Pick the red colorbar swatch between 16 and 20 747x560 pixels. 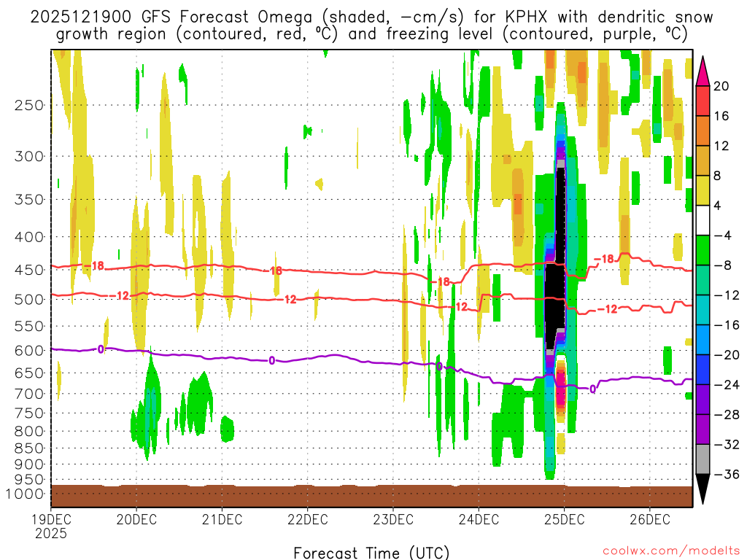click(x=703, y=101)
